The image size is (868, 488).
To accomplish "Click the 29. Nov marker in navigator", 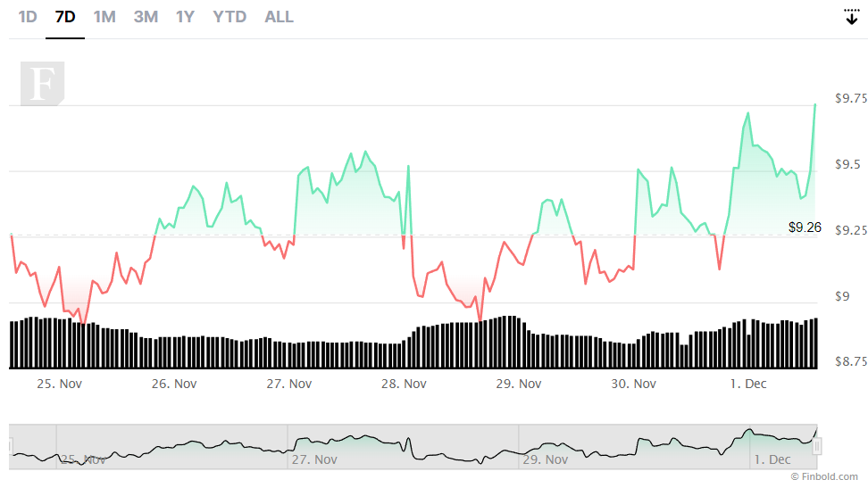I will tap(546, 459).
